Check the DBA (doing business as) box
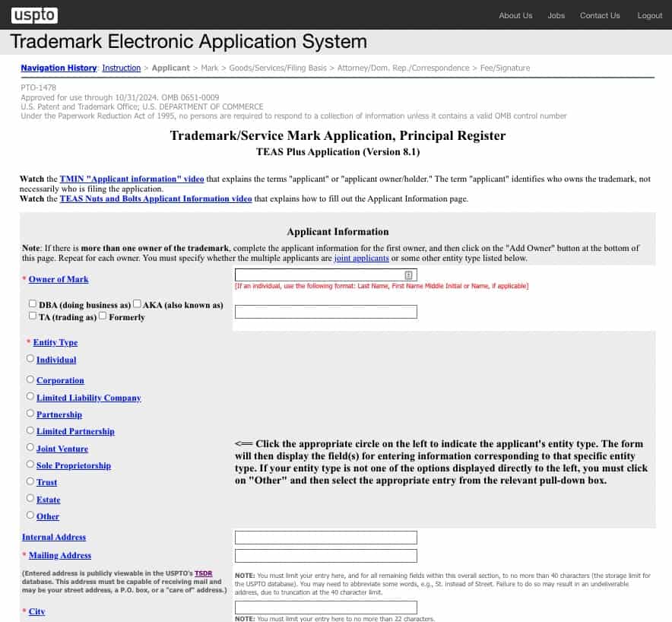 (33, 303)
